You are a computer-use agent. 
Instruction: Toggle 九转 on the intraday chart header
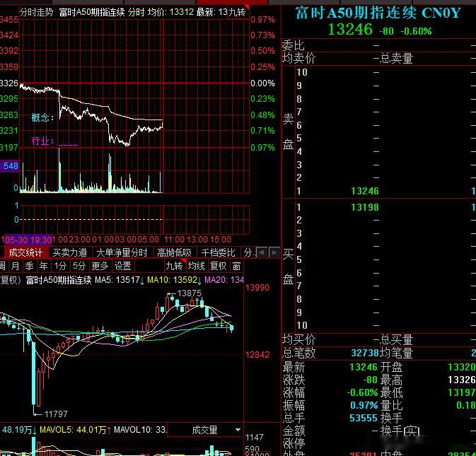coord(237,13)
